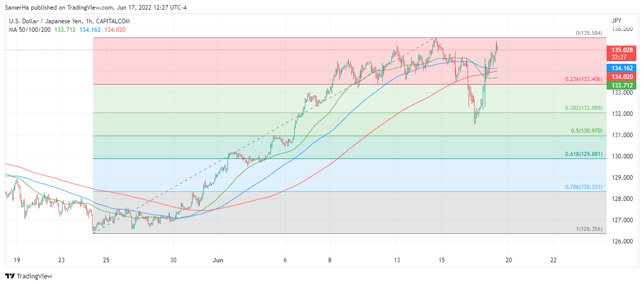Select the 0.618(129.881) Fibonacci level label
Screen dimensions: 644x285
click(584, 154)
